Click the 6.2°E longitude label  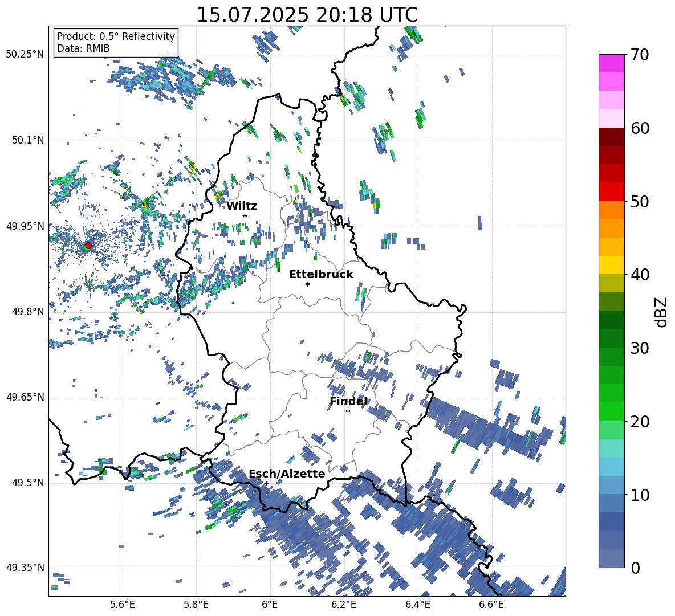point(344,605)
